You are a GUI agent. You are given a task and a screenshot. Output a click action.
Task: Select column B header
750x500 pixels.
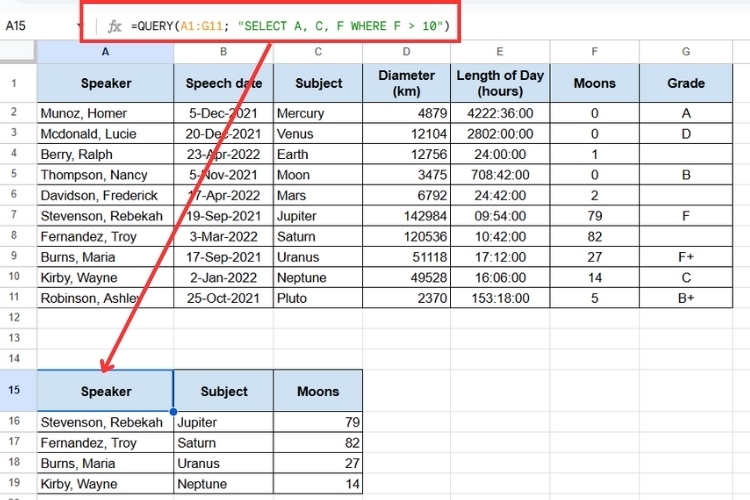coord(223,52)
